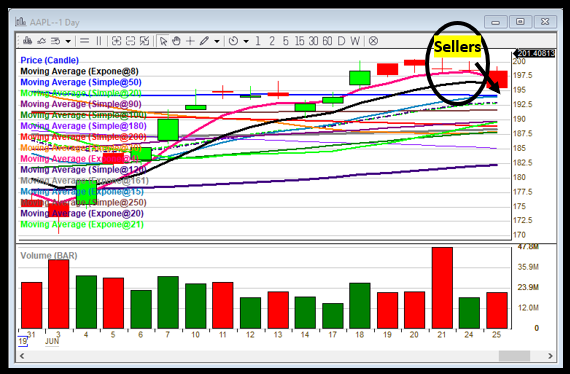Image resolution: width=570 pixels, height=374 pixels.
Task: Click the zoom in icon
Action: [116, 41]
